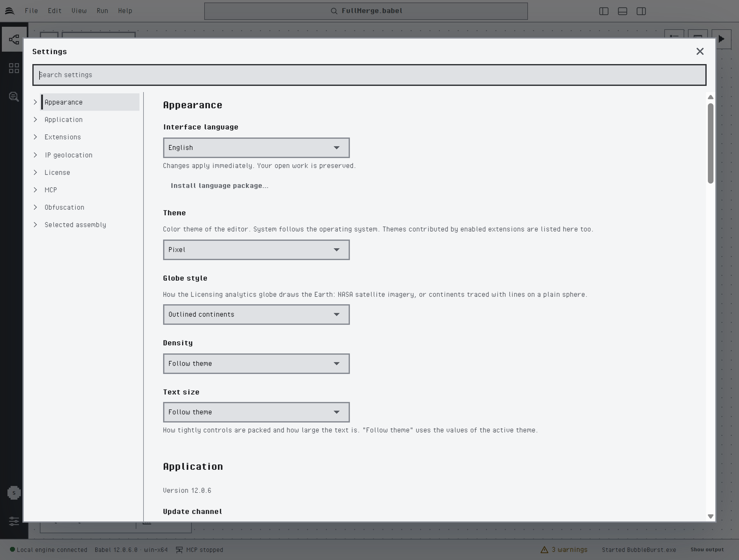Open the sliders settings sidebar icon

14,521
